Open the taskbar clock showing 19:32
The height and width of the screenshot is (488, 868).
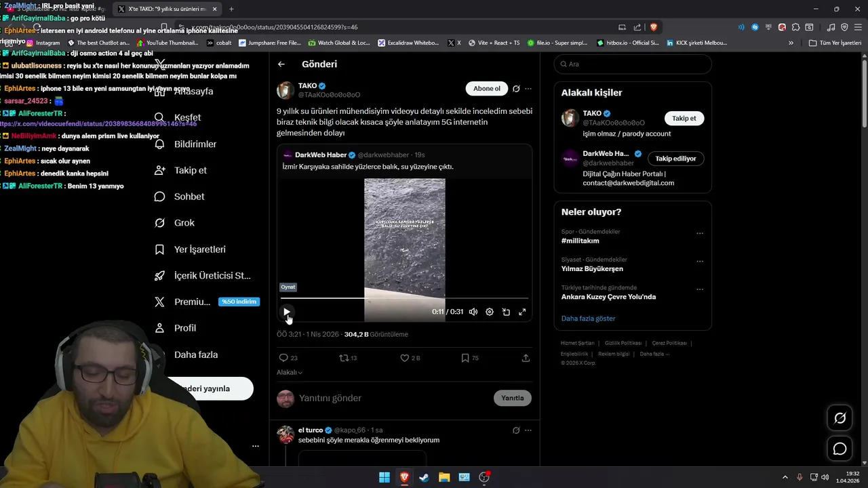click(848, 477)
